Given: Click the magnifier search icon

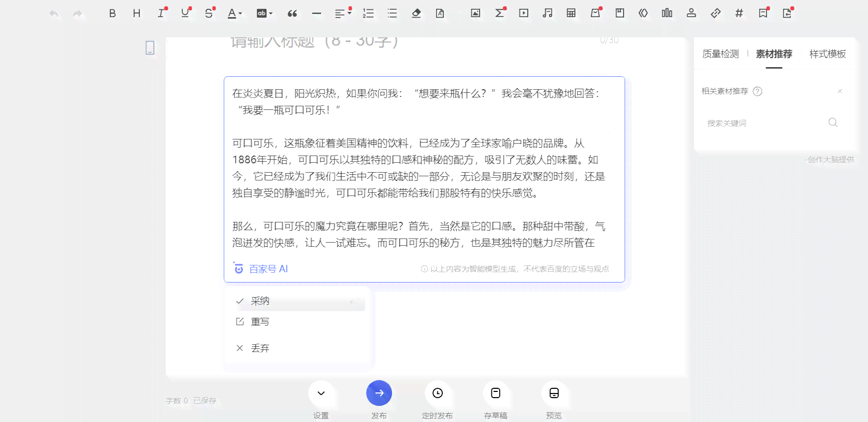Looking at the screenshot, I should click(833, 122).
